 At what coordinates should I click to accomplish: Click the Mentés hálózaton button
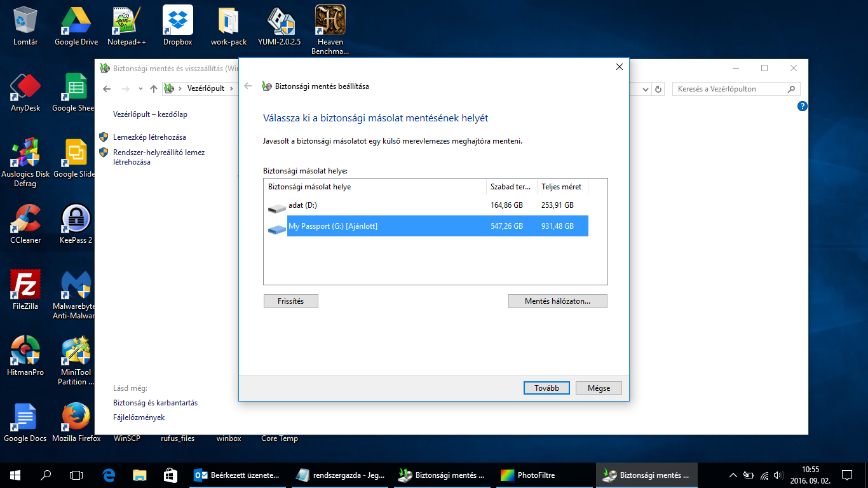coord(557,301)
